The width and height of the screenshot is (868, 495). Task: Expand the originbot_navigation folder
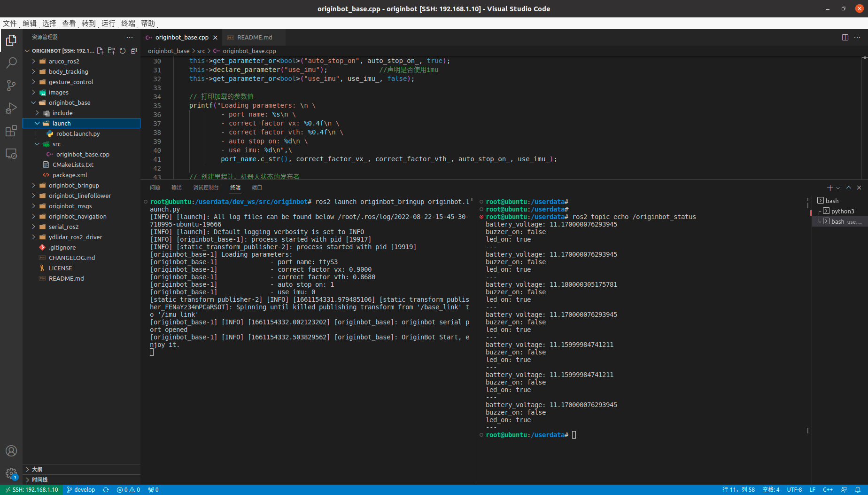click(x=77, y=216)
